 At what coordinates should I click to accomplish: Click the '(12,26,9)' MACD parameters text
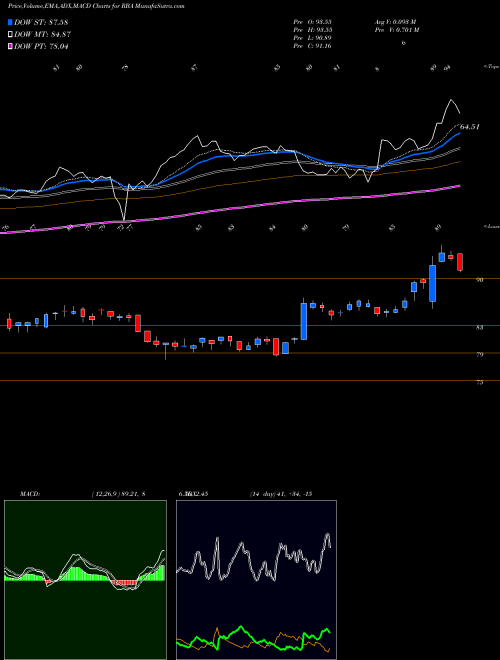[x=105, y=494]
